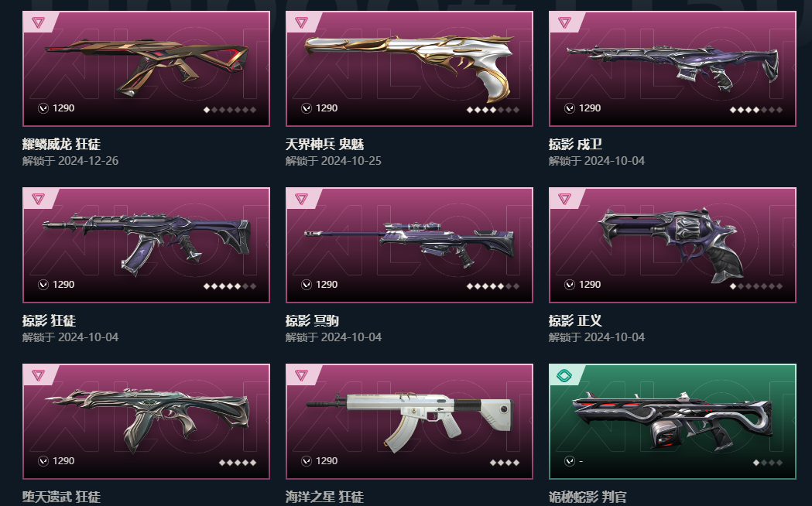Click the 掠影 戍卫 skin title
The width and height of the screenshot is (812, 506).
[575, 145]
